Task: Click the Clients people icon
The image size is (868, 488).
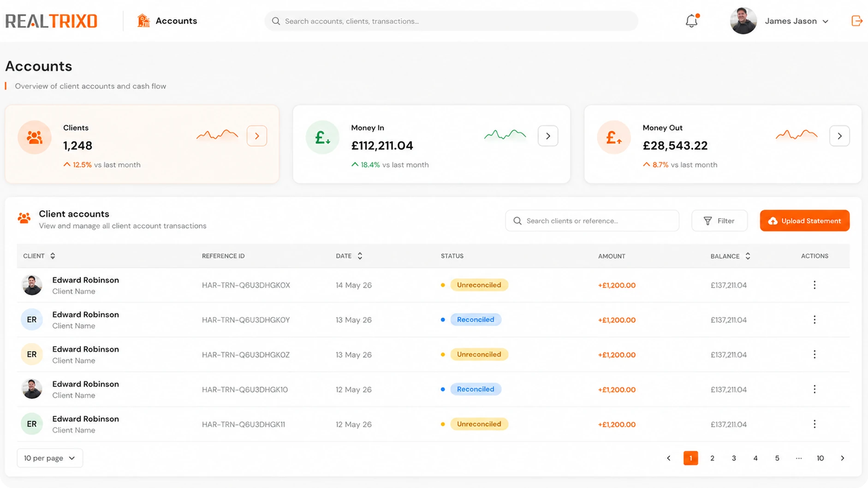Action: coord(35,137)
